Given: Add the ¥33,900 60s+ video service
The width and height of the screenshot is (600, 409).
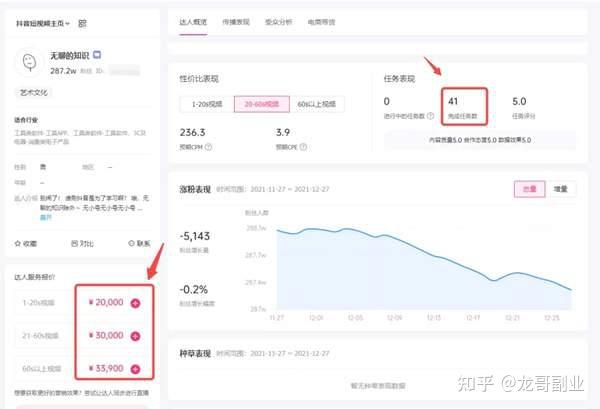Looking at the screenshot, I should click(x=135, y=369).
